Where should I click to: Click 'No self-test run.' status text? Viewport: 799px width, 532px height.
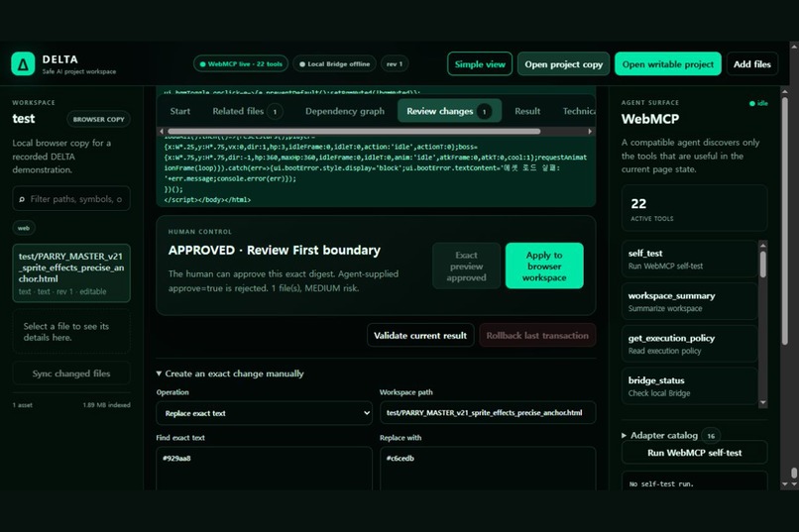(x=661, y=484)
